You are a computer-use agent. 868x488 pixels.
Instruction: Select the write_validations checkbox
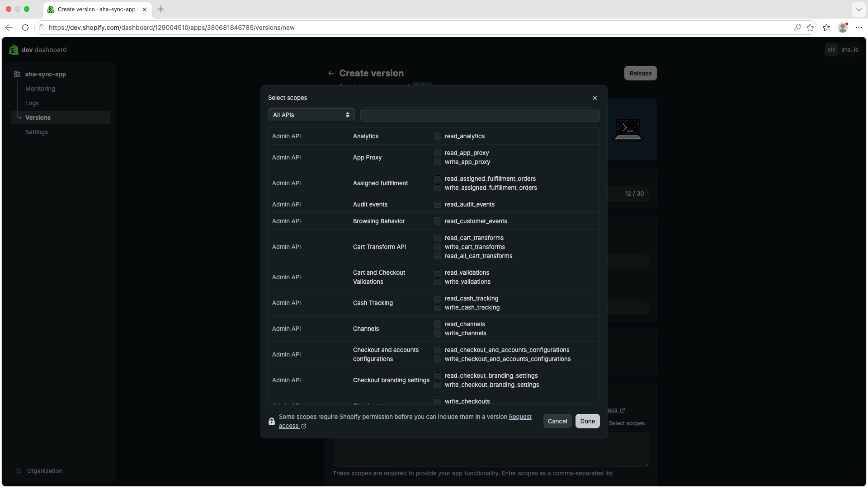tap(438, 282)
